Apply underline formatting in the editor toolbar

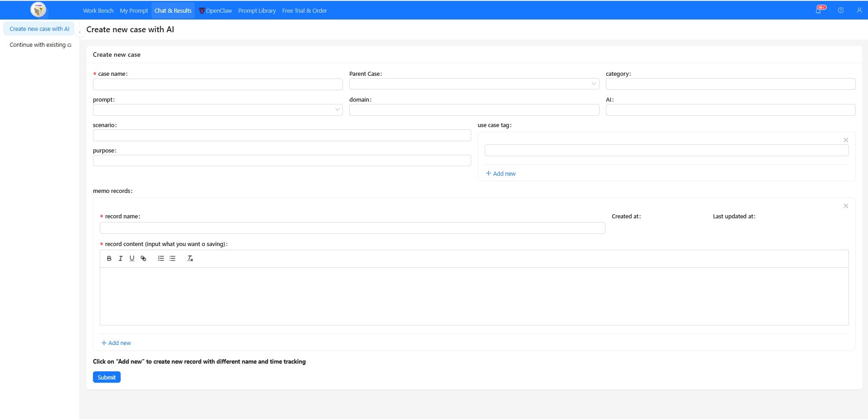132,258
